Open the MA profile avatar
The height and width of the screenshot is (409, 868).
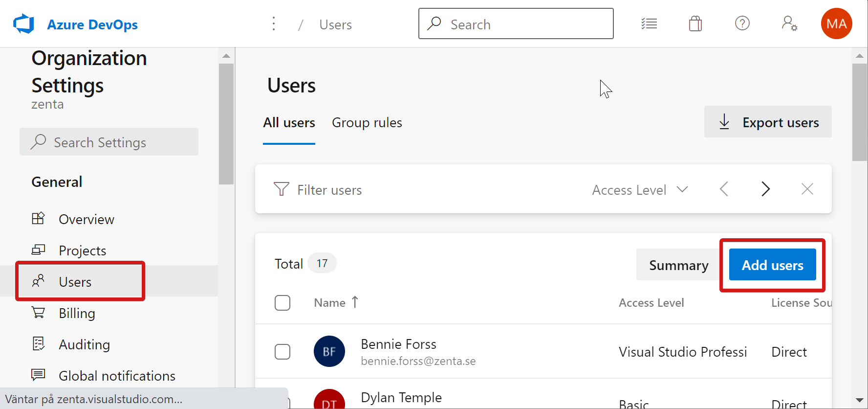(837, 23)
